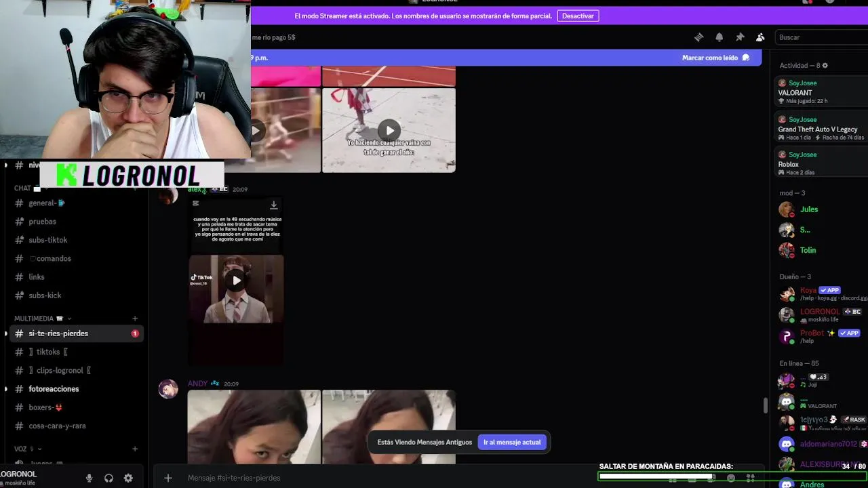Viewport: 868px width, 488px height.
Task: Click Ir al mensaje actual button
Action: [x=512, y=442]
